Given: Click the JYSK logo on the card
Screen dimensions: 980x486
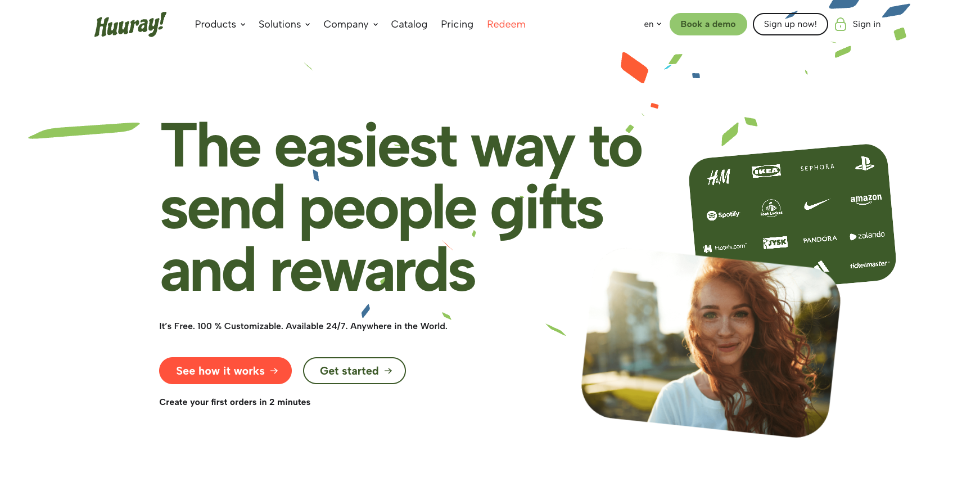Looking at the screenshot, I should tap(775, 242).
